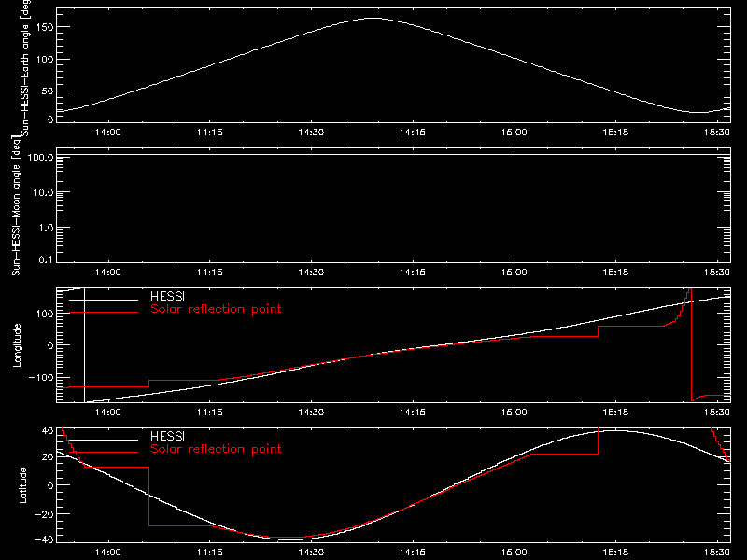Click 14:15 time label under Latitude plot
Viewport: 747px width, 560px height.
tap(209, 553)
